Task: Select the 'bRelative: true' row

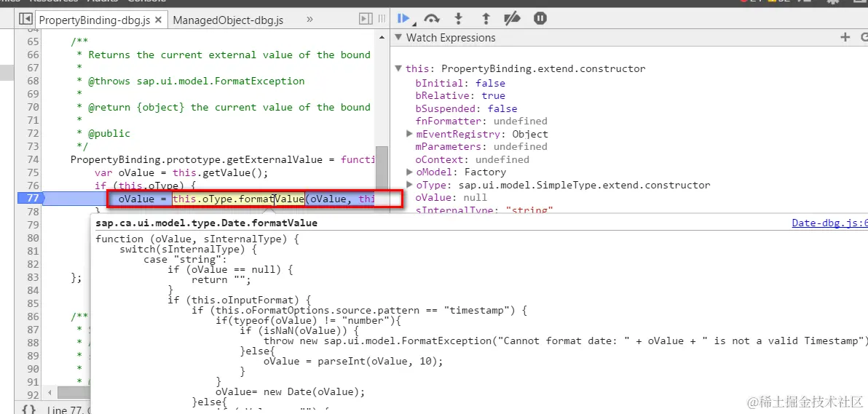Action: [460, 96]
